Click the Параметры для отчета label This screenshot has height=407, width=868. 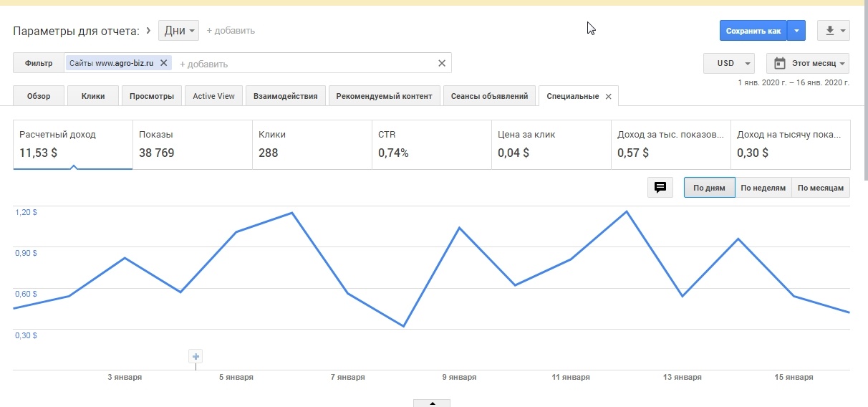(76, 31)
